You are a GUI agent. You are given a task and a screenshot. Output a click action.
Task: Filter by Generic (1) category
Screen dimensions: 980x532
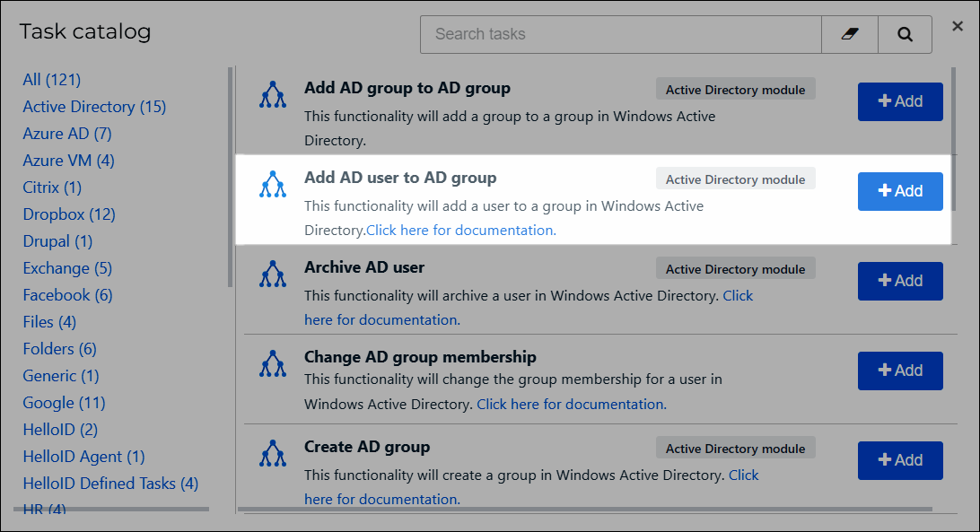61,376
